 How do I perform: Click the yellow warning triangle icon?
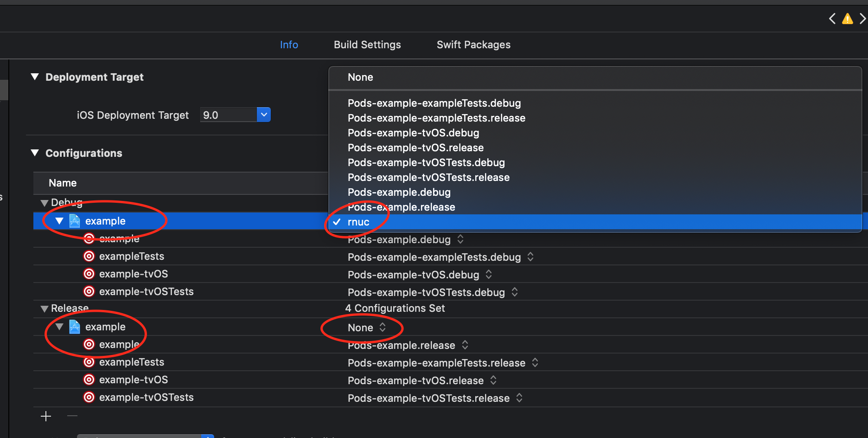(848, 19)
